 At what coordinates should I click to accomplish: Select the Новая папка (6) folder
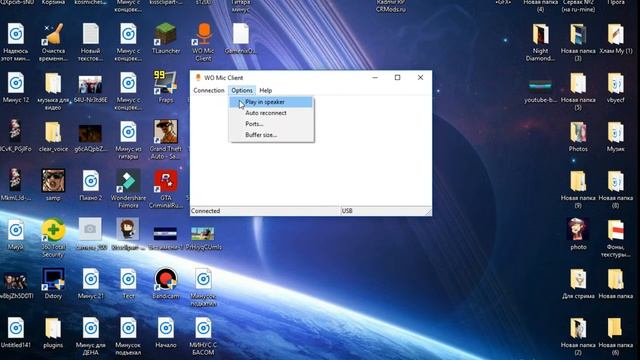coord(616,336)
